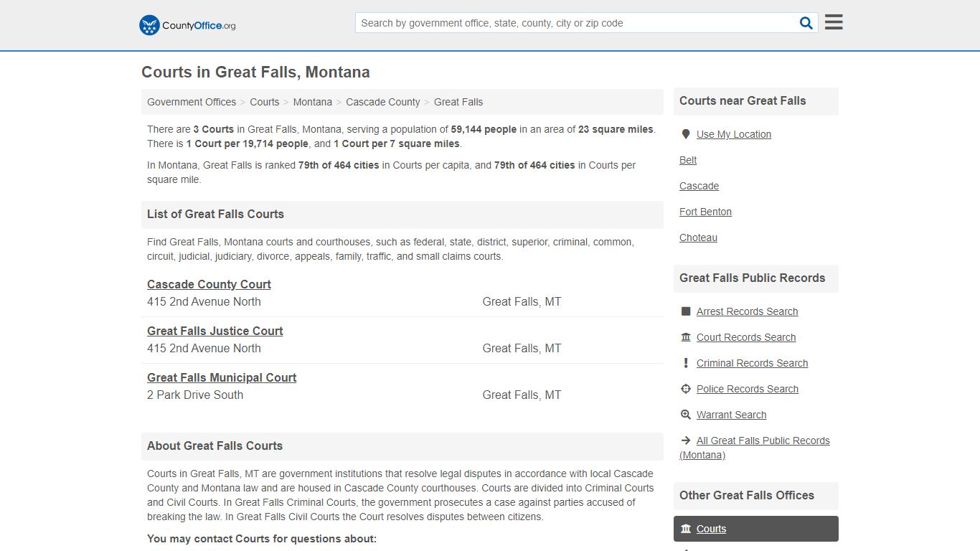Screen dimensions: 980x551
Task: Open Warrant Search link
Action: [731, 415]
